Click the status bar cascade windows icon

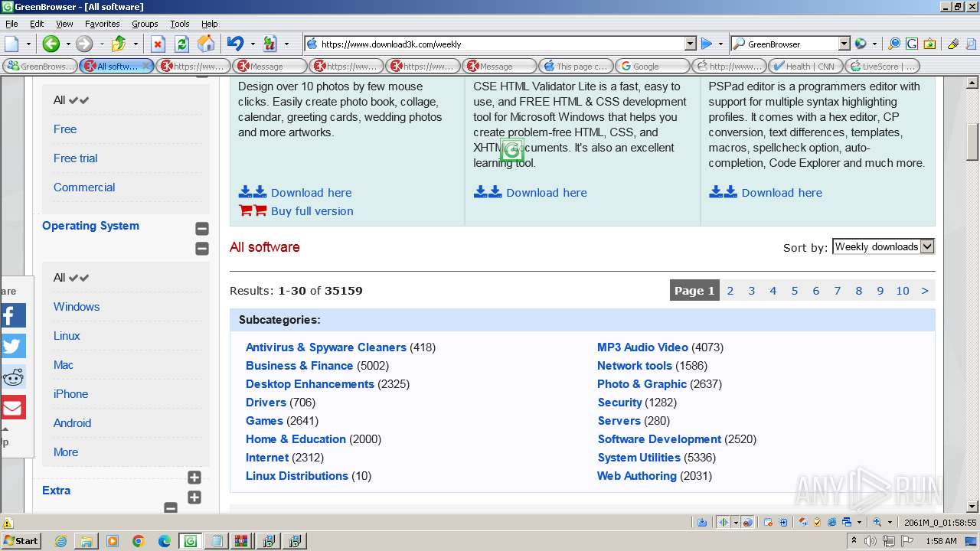tap(847, 523)
